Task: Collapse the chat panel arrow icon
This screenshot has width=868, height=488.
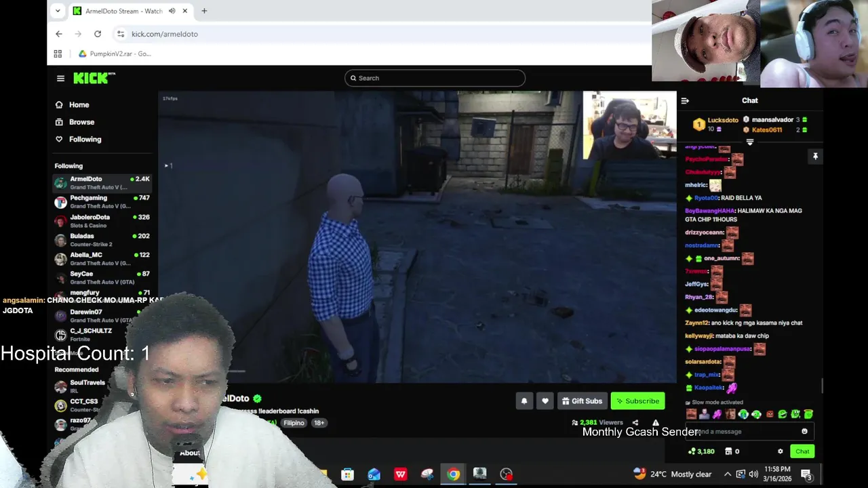Action: (x=685, y=101)
